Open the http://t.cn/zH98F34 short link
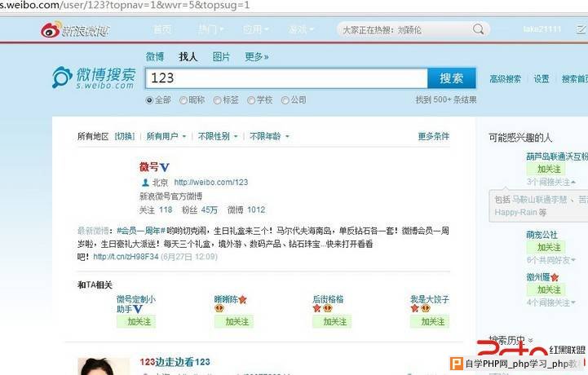This screenshot has width=588, height=375. (x=126, y=257)
